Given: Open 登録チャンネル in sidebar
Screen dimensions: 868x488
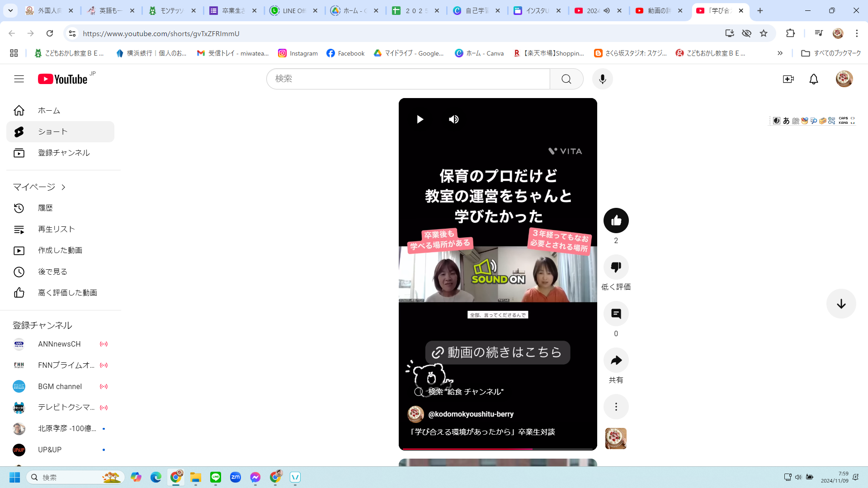Looking at the screenshot, I should point(63,153).
